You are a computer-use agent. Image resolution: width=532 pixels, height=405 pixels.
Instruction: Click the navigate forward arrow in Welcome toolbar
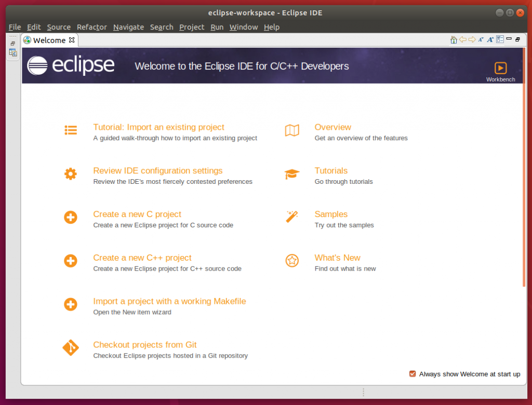tap(472, 39)
